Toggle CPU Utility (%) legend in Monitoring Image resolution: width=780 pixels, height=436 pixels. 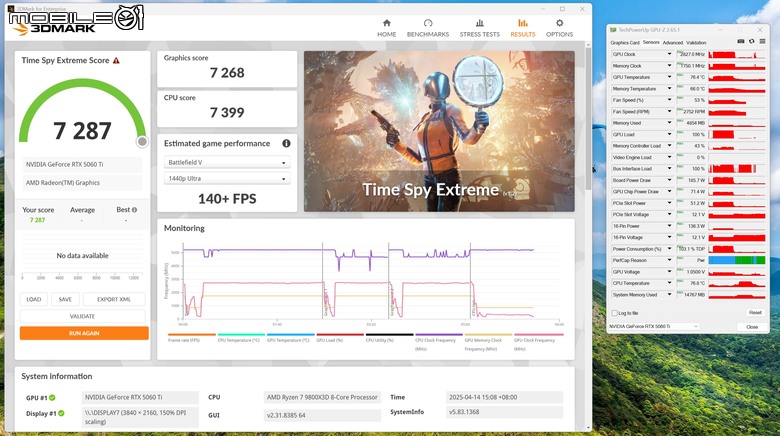(x=389, y=338)
